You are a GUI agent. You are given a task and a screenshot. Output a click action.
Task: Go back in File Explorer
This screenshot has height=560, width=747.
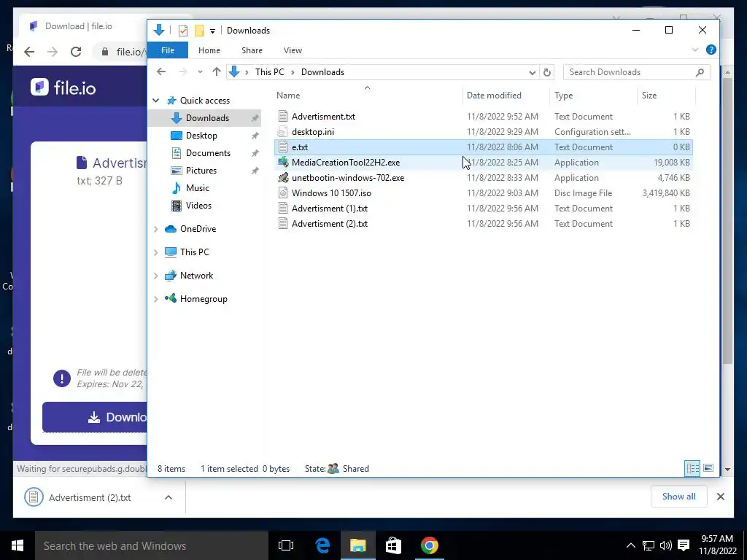pyautogui.click(x=161, y=72)
